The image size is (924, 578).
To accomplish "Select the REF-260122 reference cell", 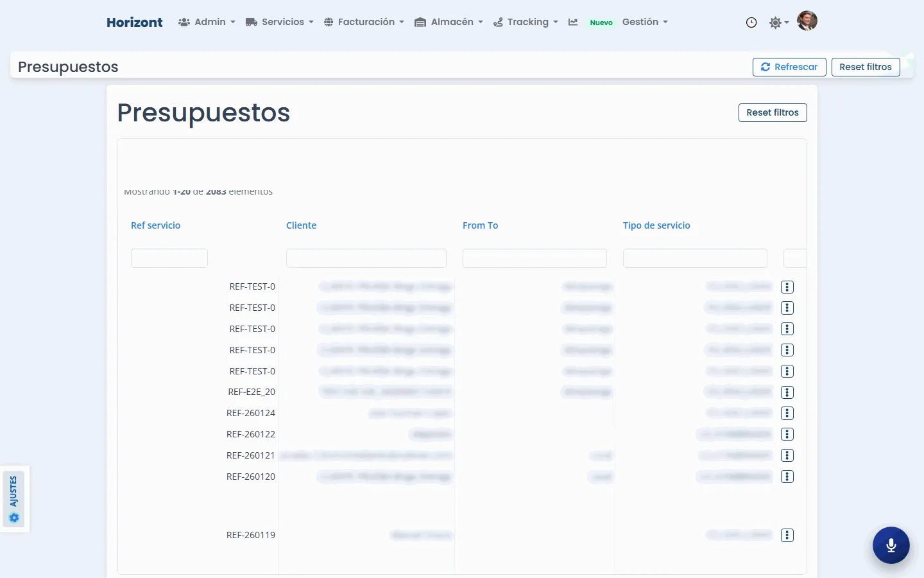I will click(251, 434).
